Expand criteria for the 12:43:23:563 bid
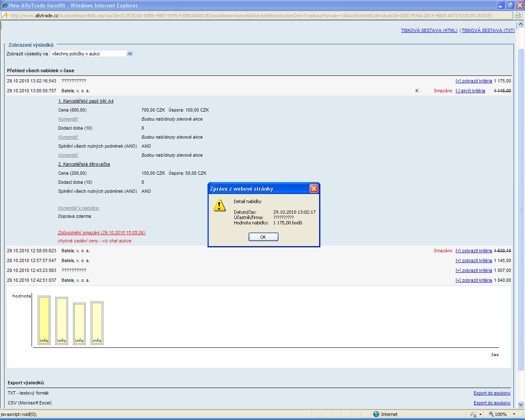The width and height of the screenshot is (525, 420). pyautogui.click(x=474, y=271)
